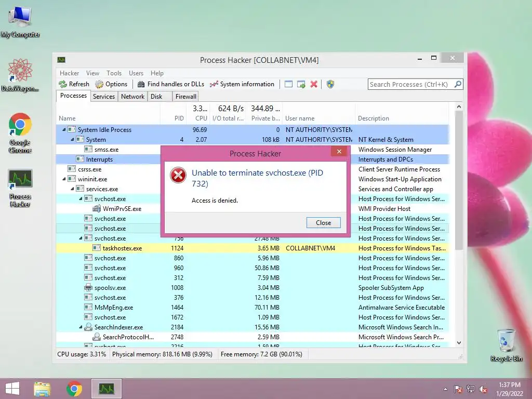Open Options from the toolbar
The width and height of the screenshot is (532, 399).
coord(111,84)
